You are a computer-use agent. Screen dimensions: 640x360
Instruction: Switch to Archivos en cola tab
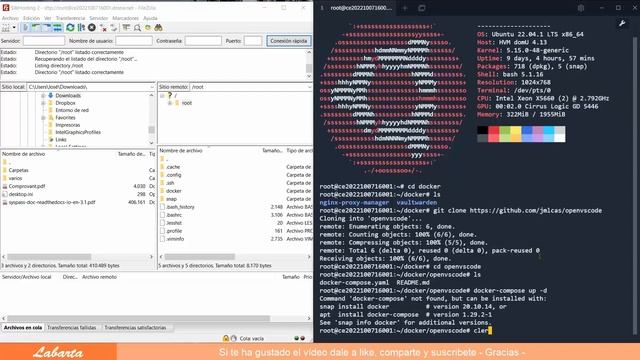pos(23,327)
